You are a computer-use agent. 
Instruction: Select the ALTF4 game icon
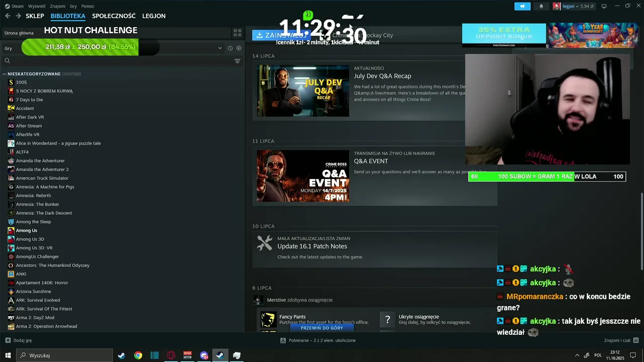[x=11, y=152]
